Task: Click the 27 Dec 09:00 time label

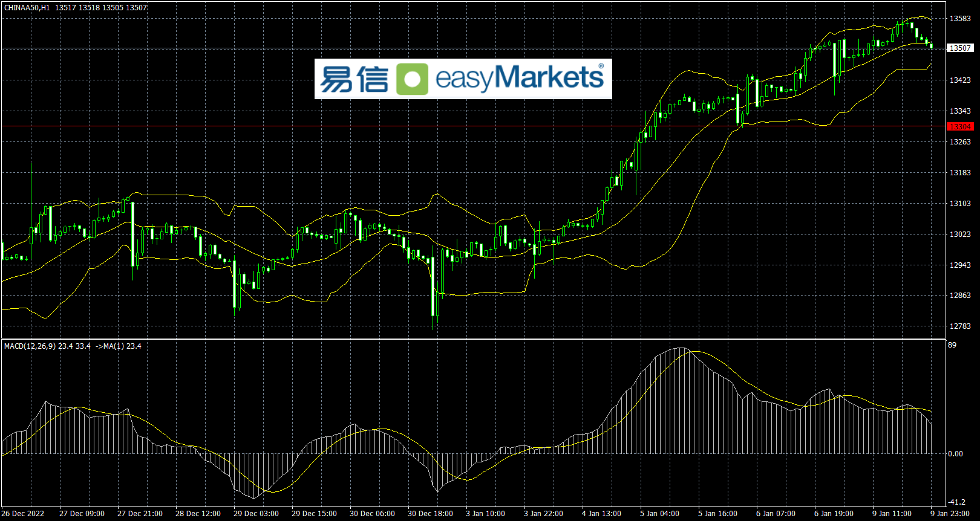Action: pos(82,514)
